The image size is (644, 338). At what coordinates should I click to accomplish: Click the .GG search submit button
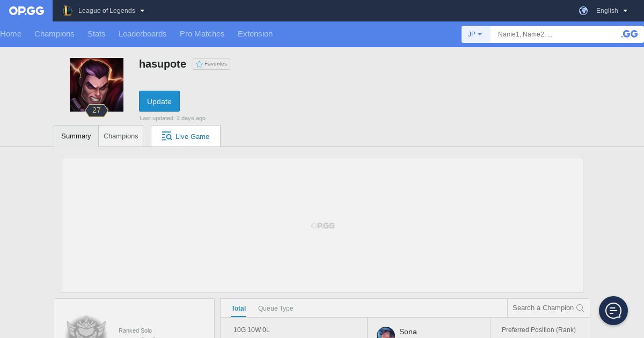click(x=630, y=34)
